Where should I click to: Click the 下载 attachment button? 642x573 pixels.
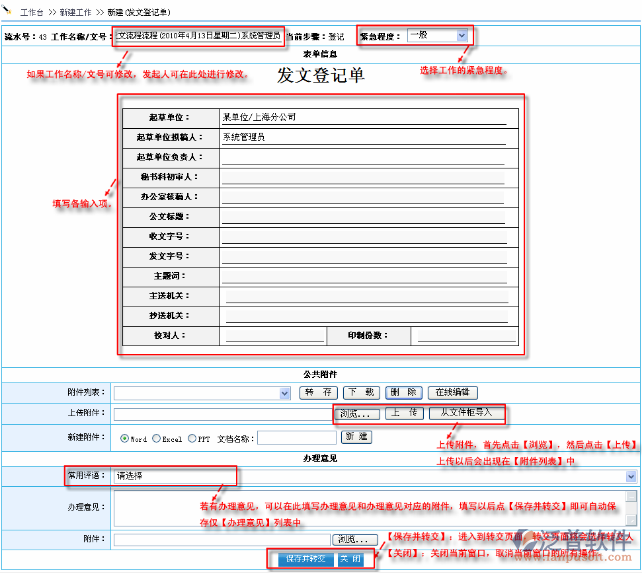pos(361,392)
